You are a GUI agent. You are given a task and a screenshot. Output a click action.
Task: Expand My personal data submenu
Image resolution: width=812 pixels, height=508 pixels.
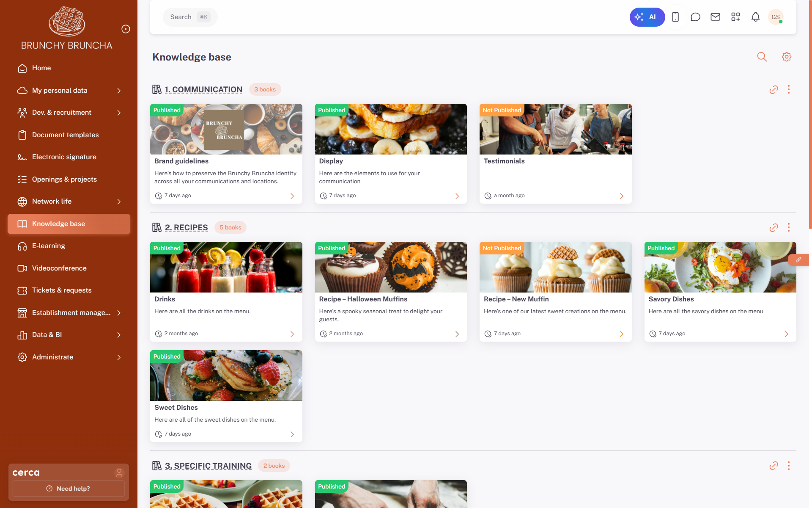[119, 91]
